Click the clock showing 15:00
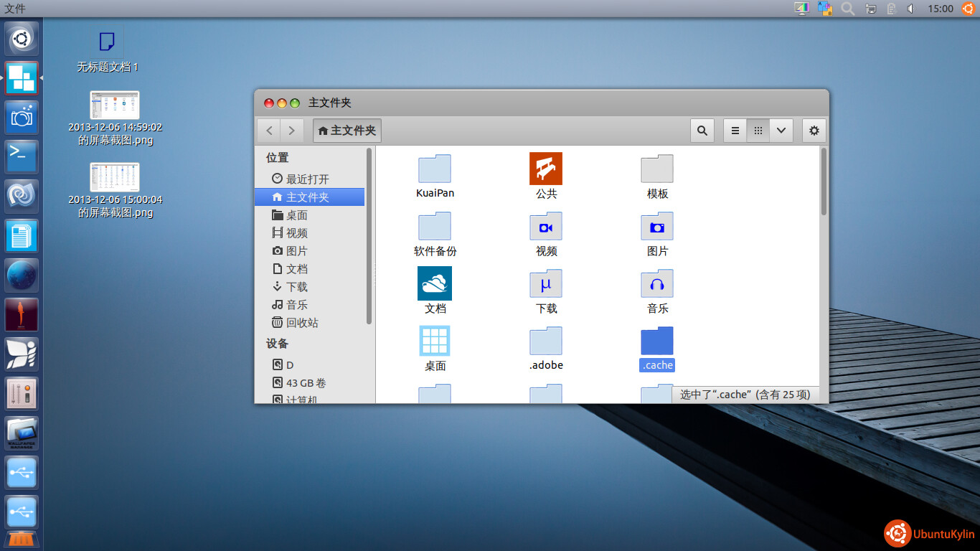The height and width of the screenshot is (551, 980). click(940, 9)
